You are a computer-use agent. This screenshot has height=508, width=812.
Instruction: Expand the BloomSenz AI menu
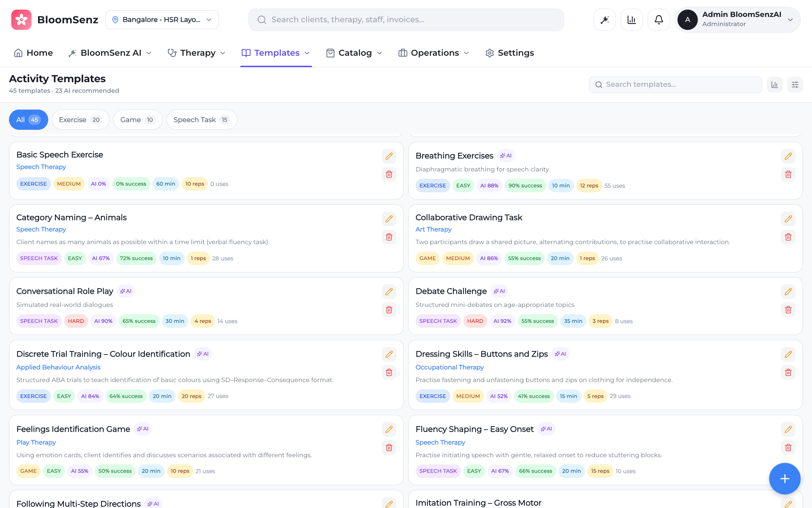click(110, 53)
